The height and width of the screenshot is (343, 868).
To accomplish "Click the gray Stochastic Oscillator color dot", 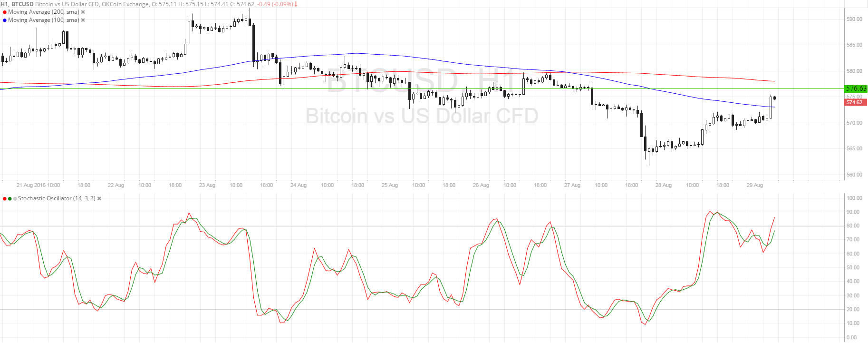I will pos(15,199).
